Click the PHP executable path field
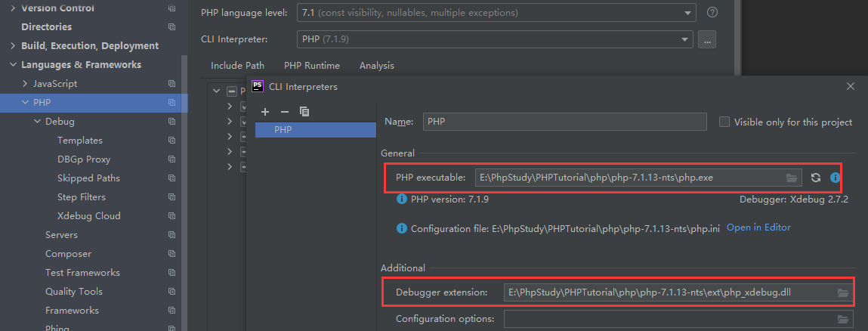Screen dimensions: 868x331 (638, 178)
